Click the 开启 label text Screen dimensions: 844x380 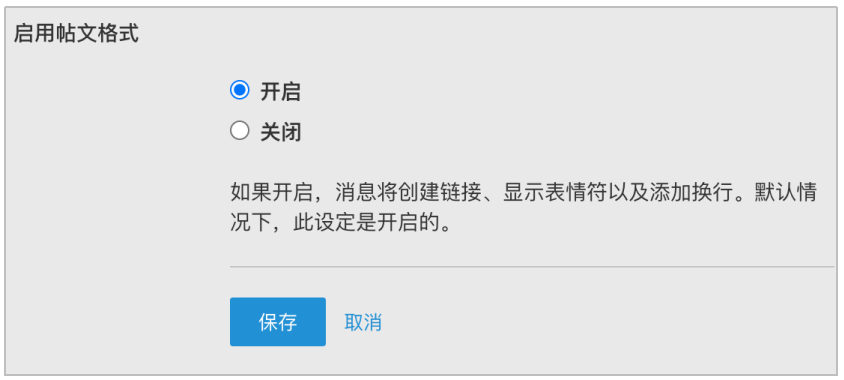pos(280,93)
